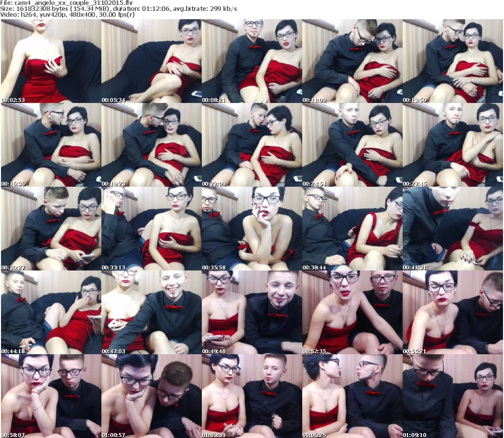Screen dimensions: 504x438
Task: Click the frame stamped 00:19:23
Action: point(152,145)
